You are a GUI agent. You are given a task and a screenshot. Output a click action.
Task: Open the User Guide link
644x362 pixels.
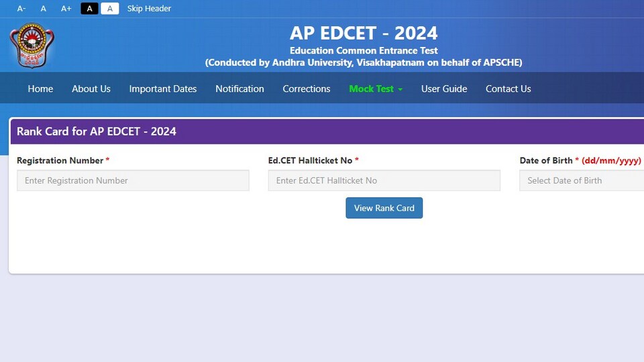[x=444, y=88]
